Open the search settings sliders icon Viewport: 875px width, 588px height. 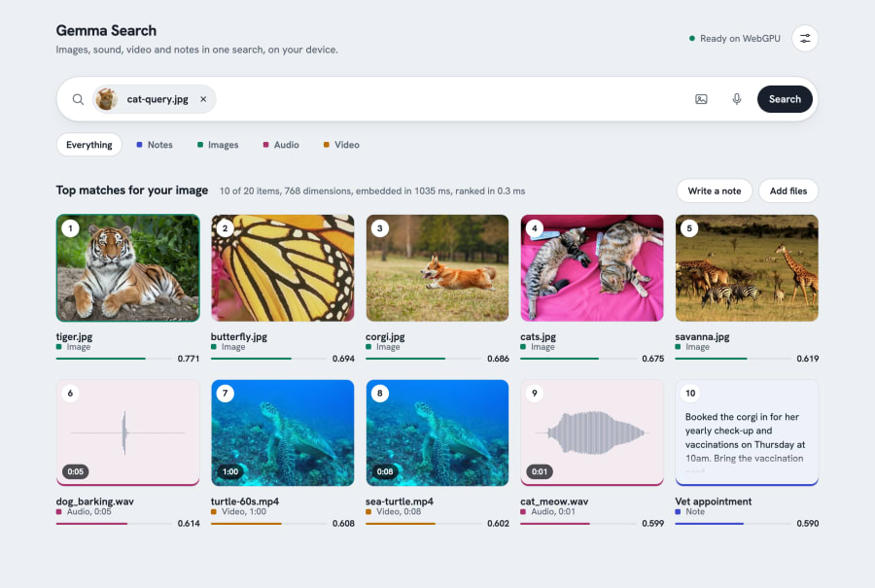(x=805, y=39)
